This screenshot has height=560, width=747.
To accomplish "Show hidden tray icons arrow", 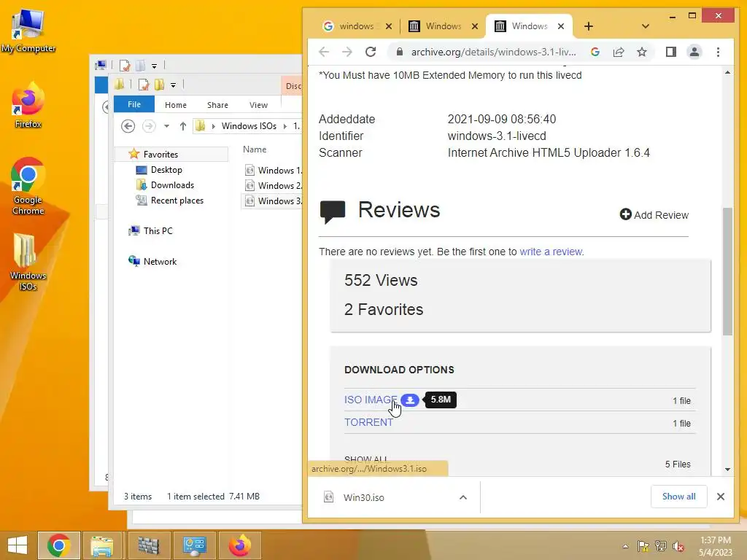I will 625,546.
